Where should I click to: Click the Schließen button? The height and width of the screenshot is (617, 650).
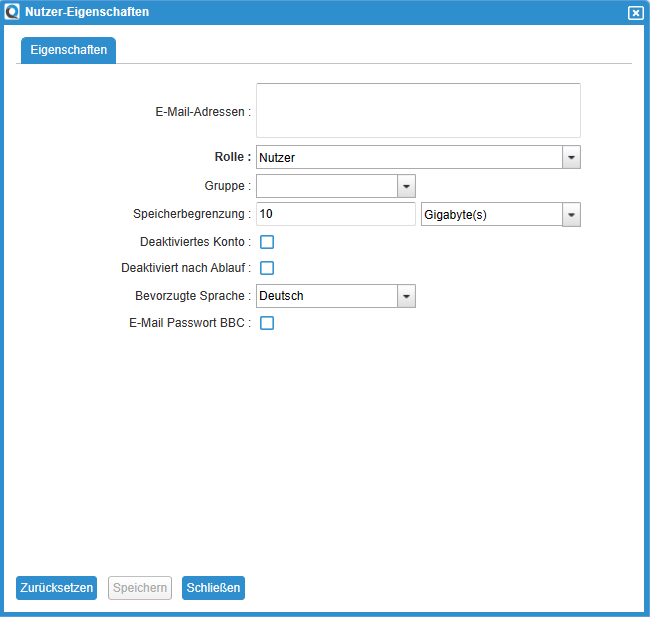click(213, 588)
